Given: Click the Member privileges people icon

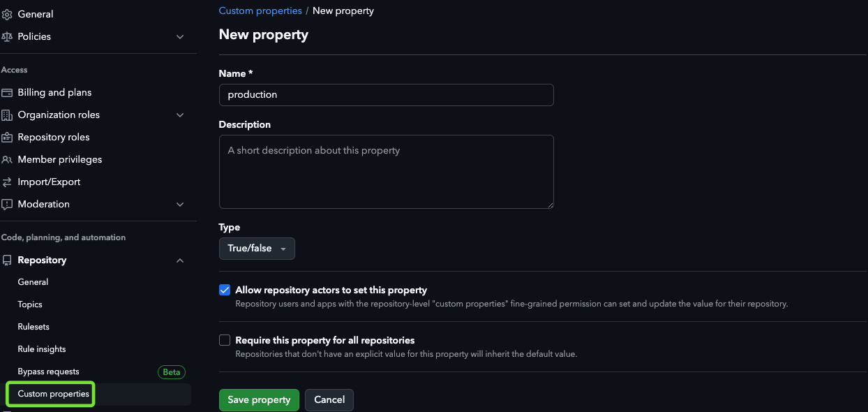Looking at the screenshot, I should point(7,159).
